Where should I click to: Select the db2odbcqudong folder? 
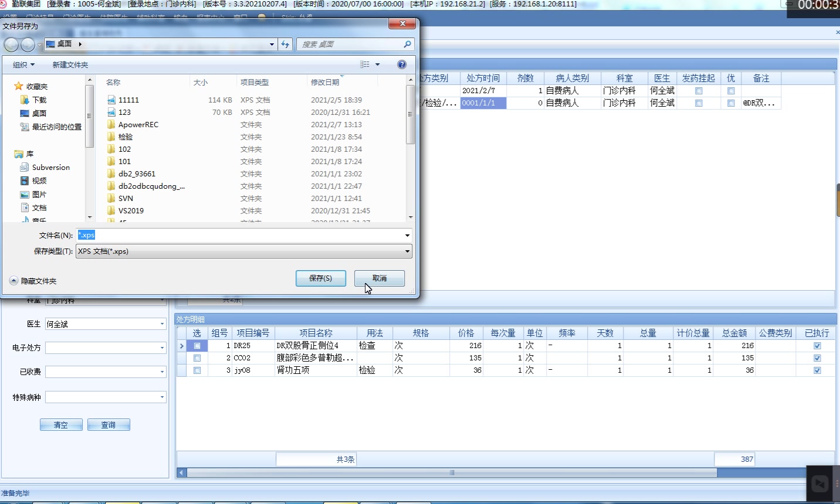click(x=151, y=186)
